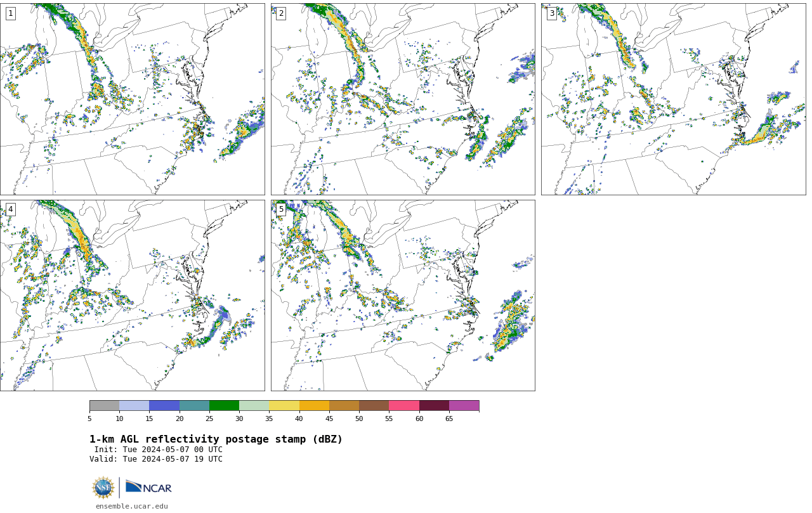Click the light blue 10-15 dBZ swatch
This screenshot has height=513, width=812.
click(x=134, y=406)
